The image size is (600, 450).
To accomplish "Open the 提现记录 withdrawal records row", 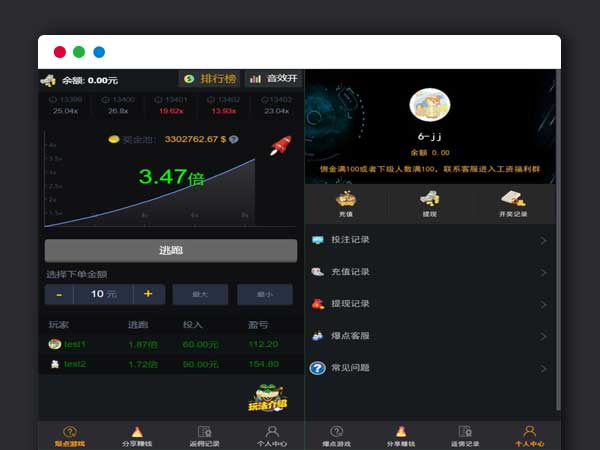I will (x=430, y=304).
